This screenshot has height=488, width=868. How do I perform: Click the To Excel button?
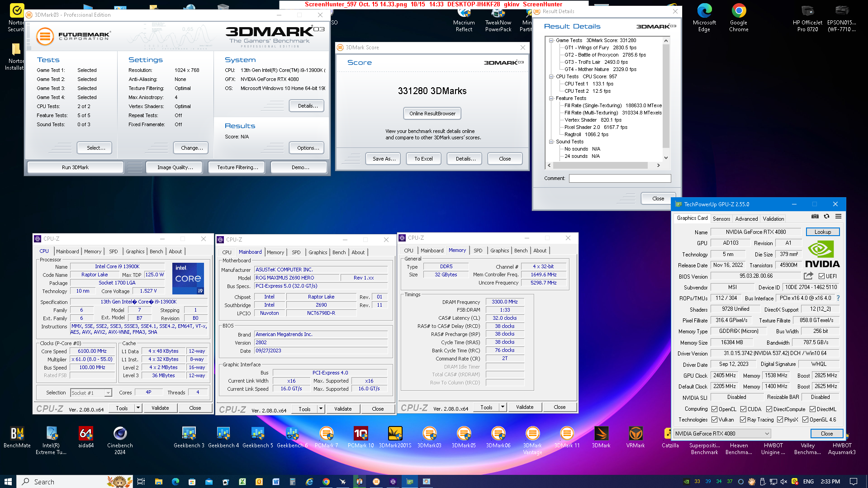pyautogui.click(x=423, y=159)
